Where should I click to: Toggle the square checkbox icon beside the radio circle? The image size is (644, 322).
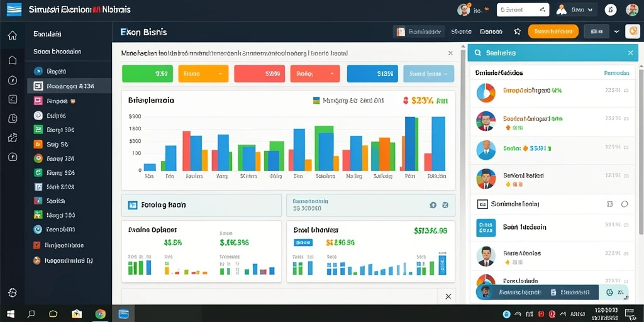point(609,204)
